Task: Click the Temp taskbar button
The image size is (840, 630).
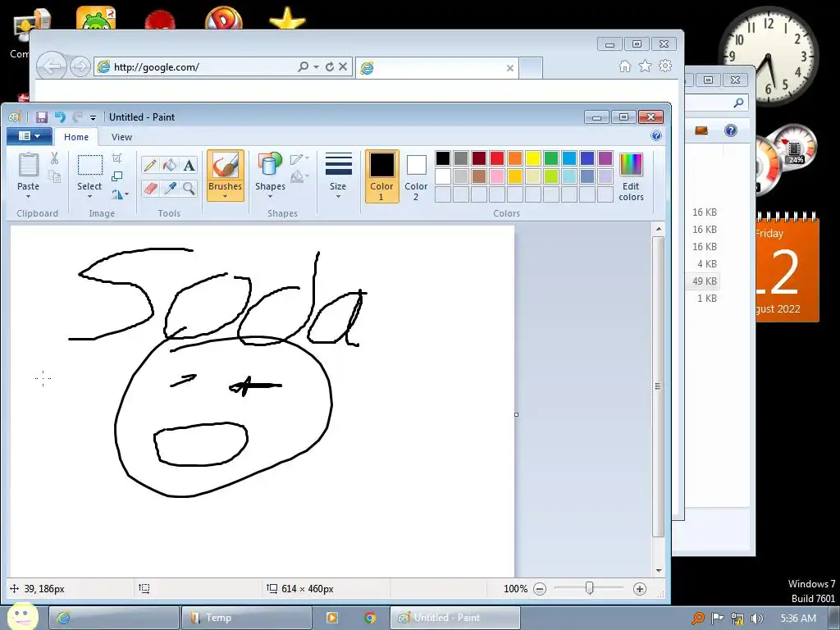Action: tap(246, 618)
